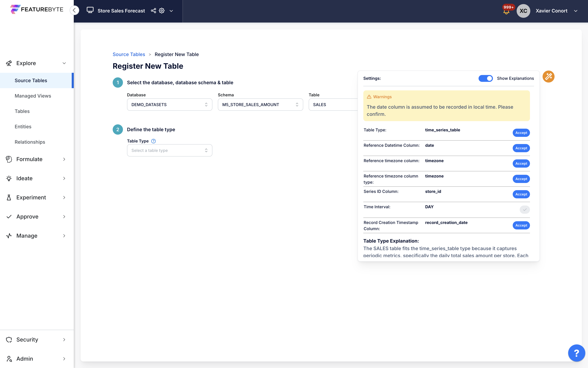Image resolution: width=588 pixels, height=368 pixels.
Task: Open the Table Type dropdown
Action: pos(170,150)
